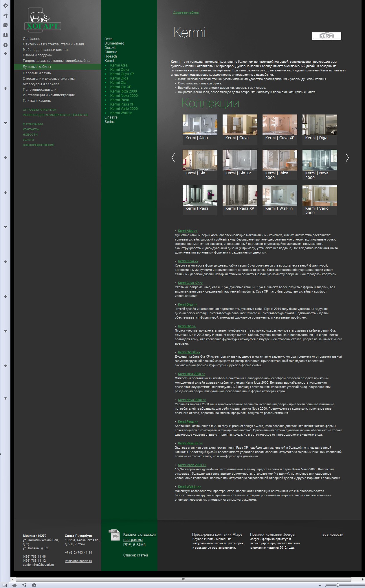Click the info@spb.hogart.ru email link

tap(78, 561)
